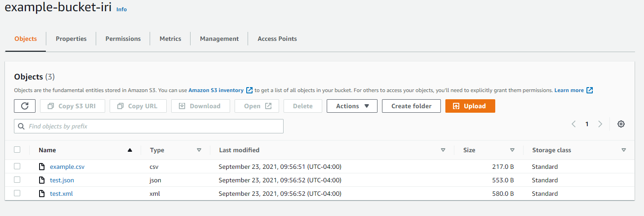
Task: Tick the checkbox for test.json
Action: [x=17, y=180]
